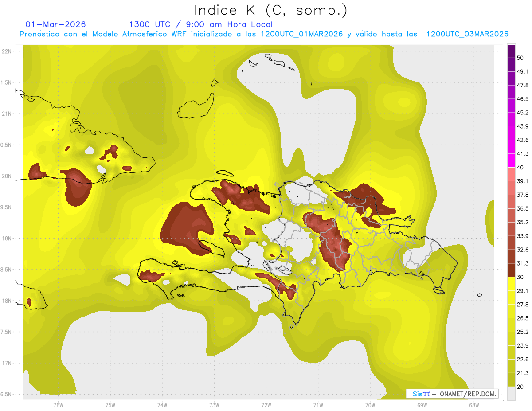The width and height of the screenshot is (532, 411).
Task: Click the 22N latitude axis label
Action: click(7, 51)
